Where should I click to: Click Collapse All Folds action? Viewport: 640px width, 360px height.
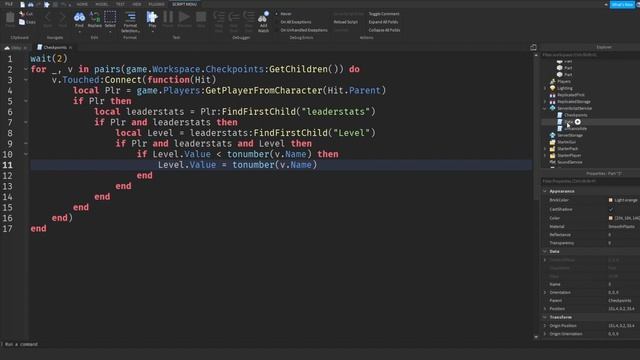tap(384, 30)
